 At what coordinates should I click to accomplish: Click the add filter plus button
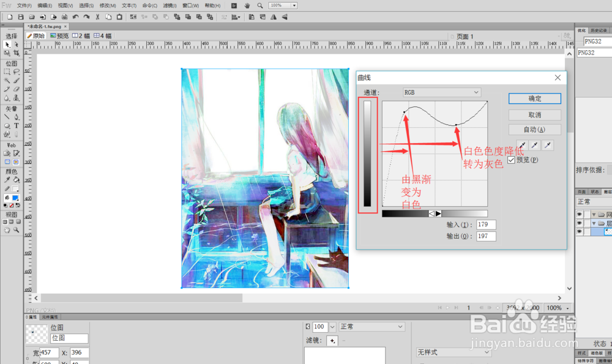pyautogui.click(x=332, y=341)
